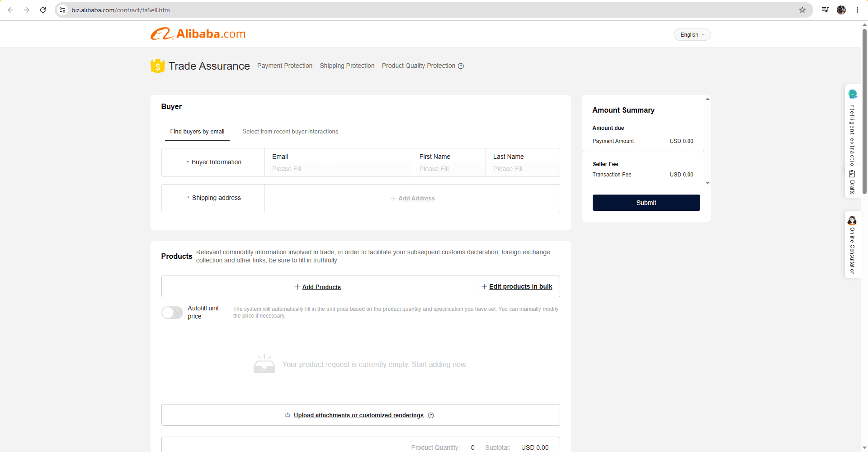This screenshot has width=868, height=452.
Task: Click the page vertical scrollbar thumb
Action: click(x=864, y=111)
